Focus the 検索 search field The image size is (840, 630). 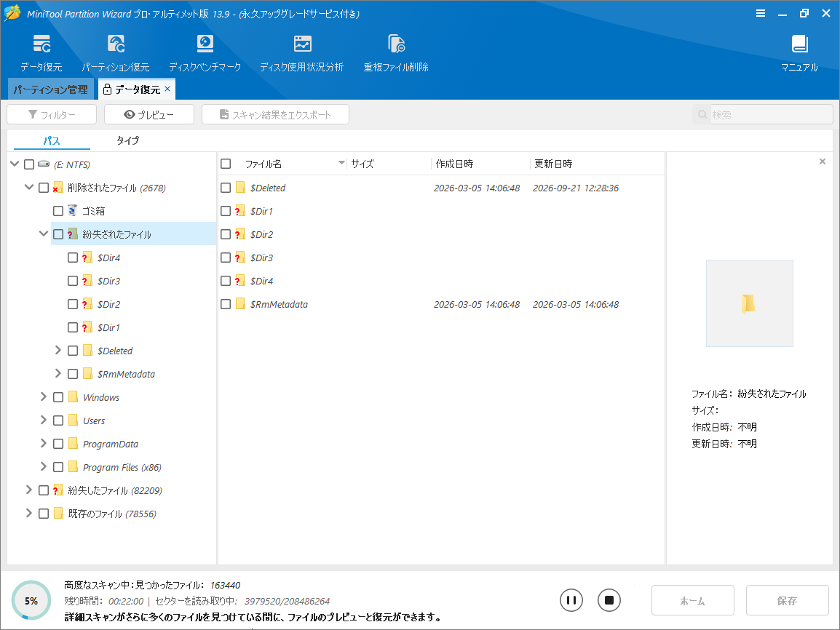[771, 114]
